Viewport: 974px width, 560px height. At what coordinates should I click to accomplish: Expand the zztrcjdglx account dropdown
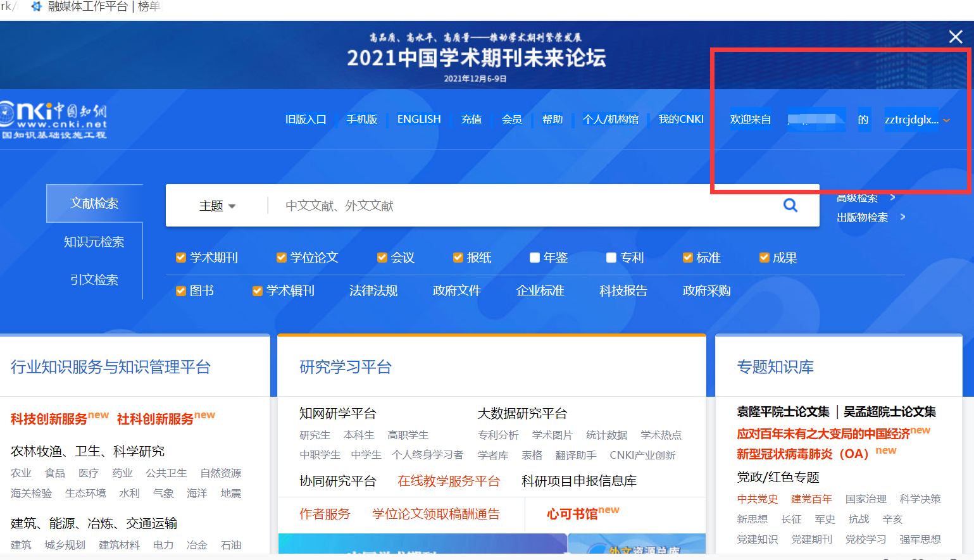click(x=946, y=120)
